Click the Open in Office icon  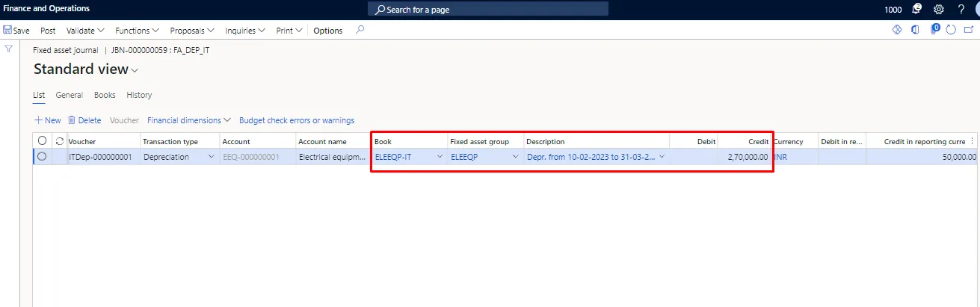click(915, 30)
